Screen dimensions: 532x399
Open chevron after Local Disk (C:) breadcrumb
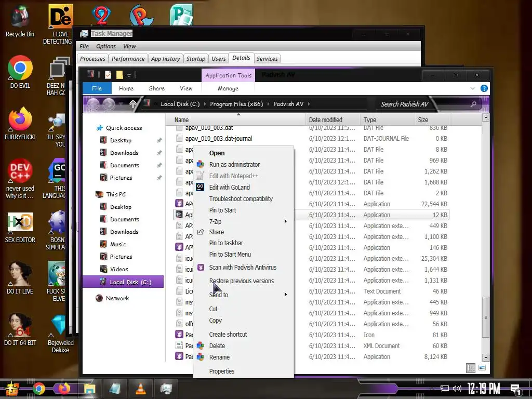[x=205, y=104]
